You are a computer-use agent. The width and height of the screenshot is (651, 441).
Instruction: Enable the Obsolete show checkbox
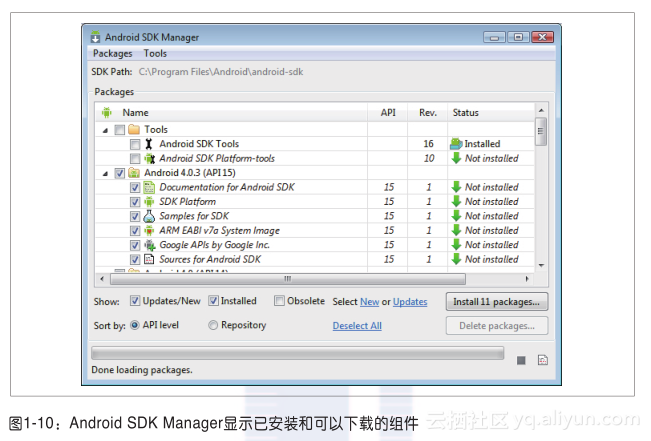(x=279, y=301)
